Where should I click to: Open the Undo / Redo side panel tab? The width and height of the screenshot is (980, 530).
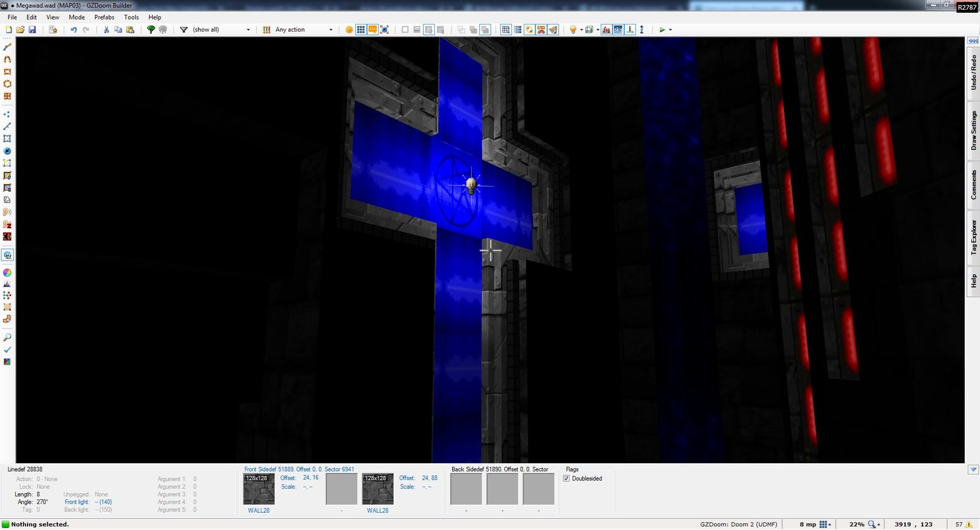tap(973, 73)
